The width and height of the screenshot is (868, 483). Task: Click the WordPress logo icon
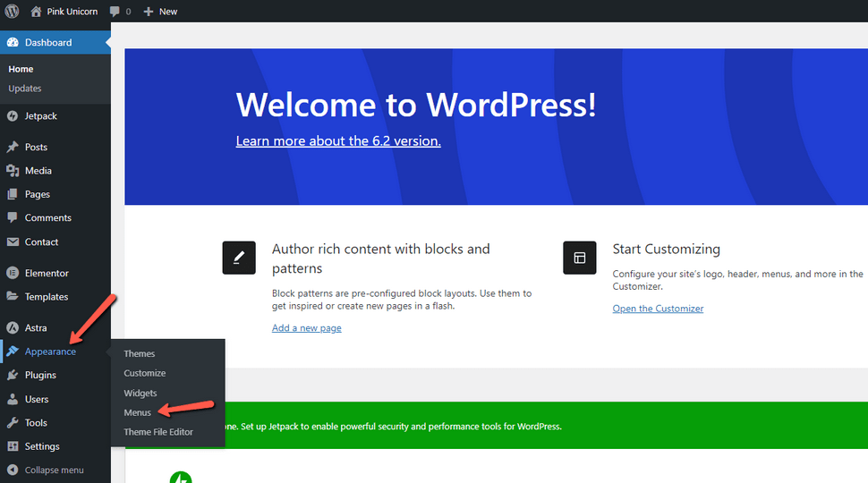pyautogui.click(x=12, y=11)
